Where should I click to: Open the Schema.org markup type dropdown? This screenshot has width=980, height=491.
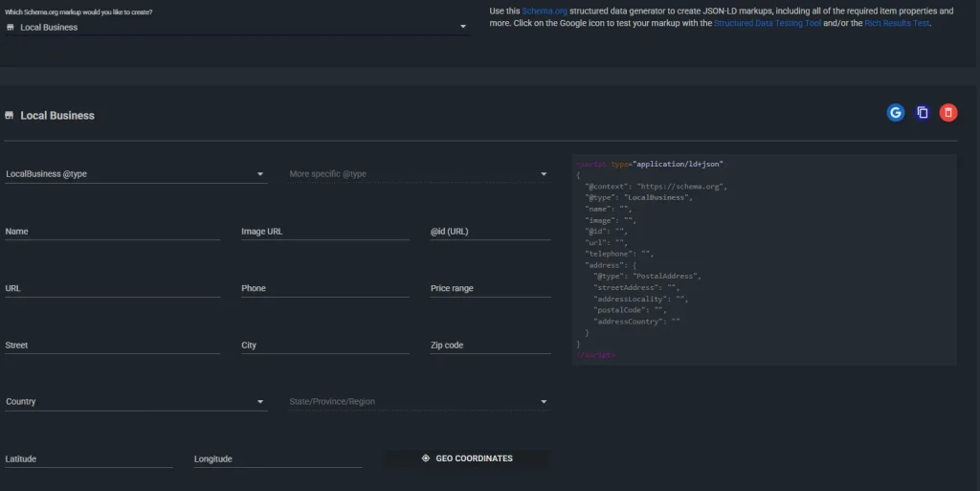tap(237, 28)
